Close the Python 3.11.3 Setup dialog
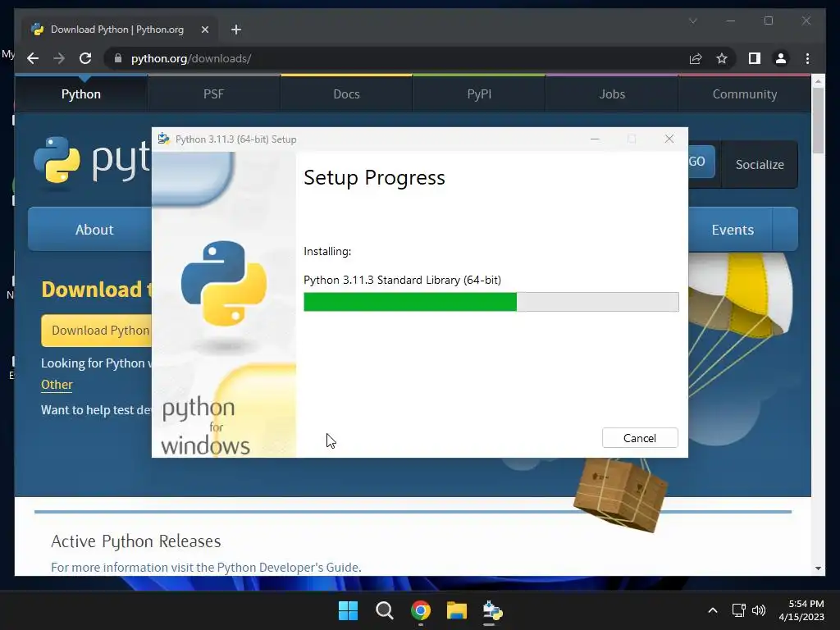Image resolution: width=840 pixels, height=630 pixels. (669, 139)
